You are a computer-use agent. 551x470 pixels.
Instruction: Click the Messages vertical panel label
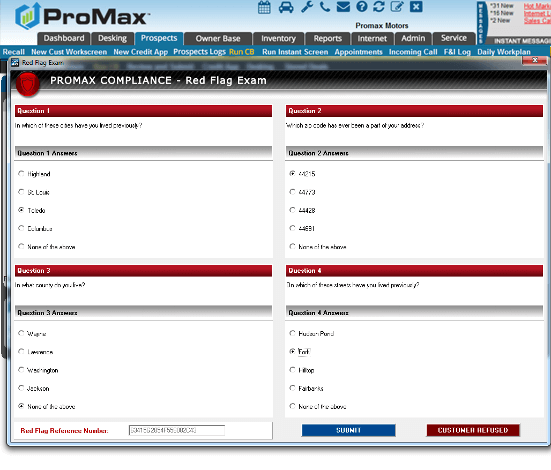click(481, 22)
